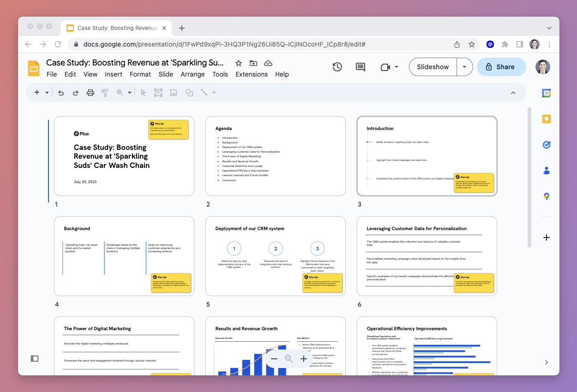This screenshot has height=392, width=577.
Task: Open the Insert menu
Action: click(114, 74)
